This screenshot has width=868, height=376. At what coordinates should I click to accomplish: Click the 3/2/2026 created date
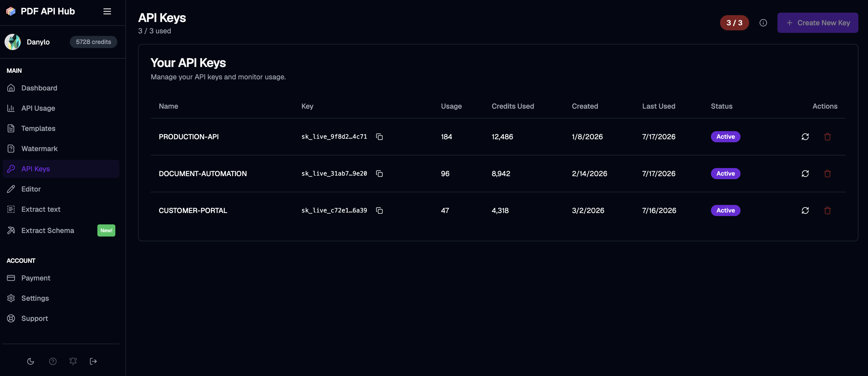tap(588, 210)
